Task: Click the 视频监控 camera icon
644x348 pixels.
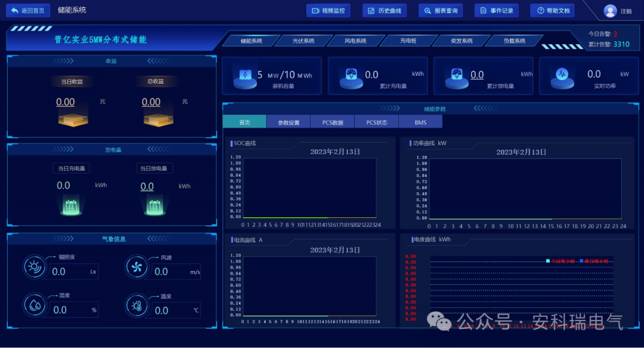Action: 315,11
